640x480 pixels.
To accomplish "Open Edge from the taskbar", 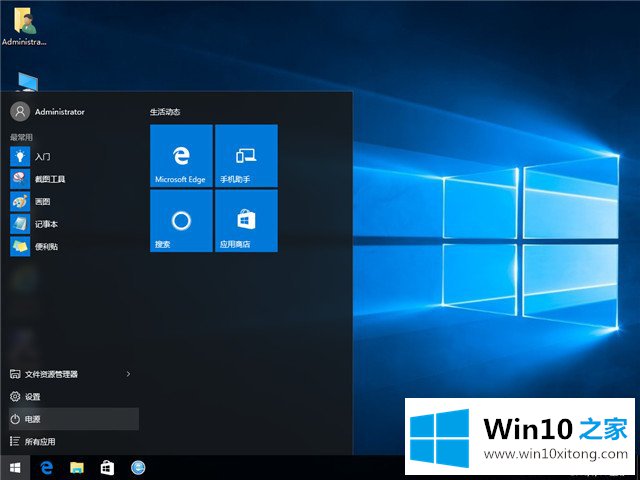I will tap(47, 468).
